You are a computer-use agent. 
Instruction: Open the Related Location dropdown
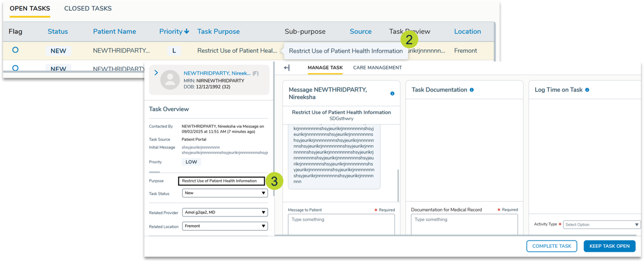[x=225, y=226]
